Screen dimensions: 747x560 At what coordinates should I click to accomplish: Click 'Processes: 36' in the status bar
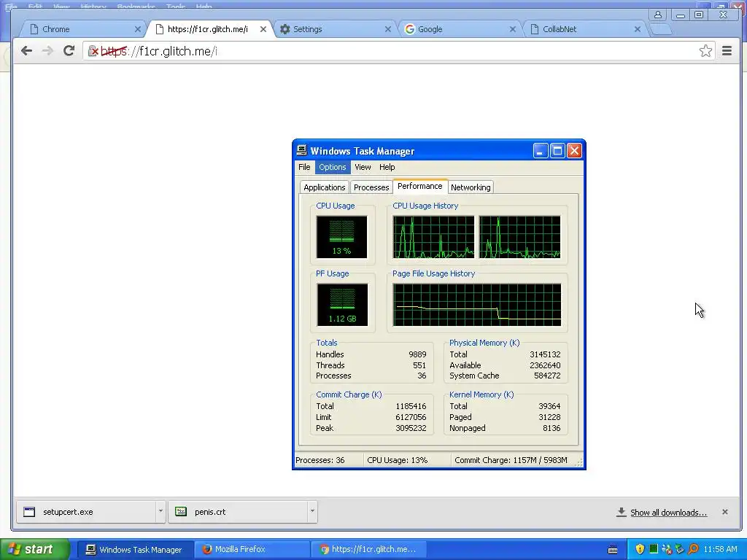320,460
